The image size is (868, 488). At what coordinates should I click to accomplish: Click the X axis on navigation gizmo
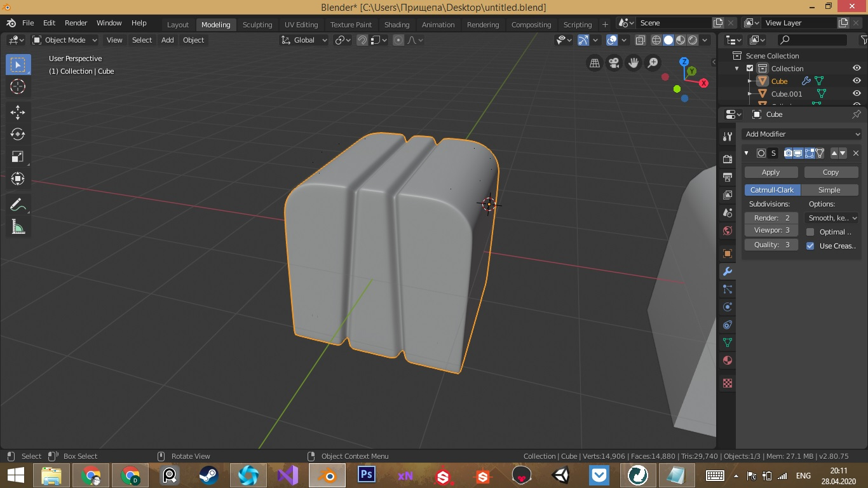(x=704, y=83)
